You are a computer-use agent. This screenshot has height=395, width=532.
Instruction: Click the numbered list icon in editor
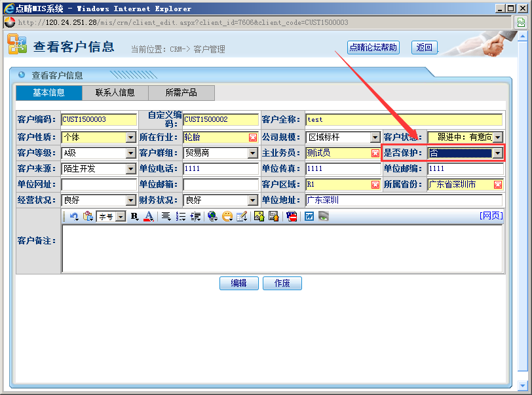(181, 216)
